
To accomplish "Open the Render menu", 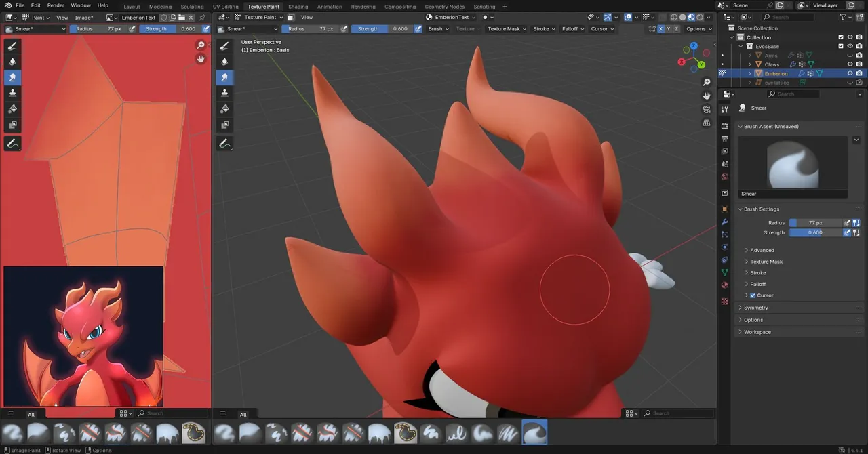I will click(56, 5).
